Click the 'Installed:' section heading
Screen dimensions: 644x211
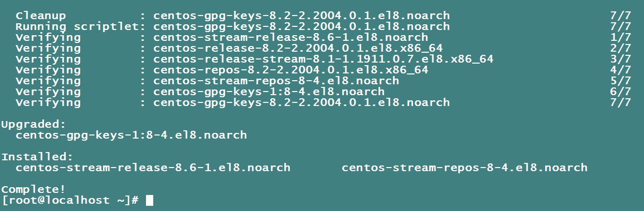[37, 157]
